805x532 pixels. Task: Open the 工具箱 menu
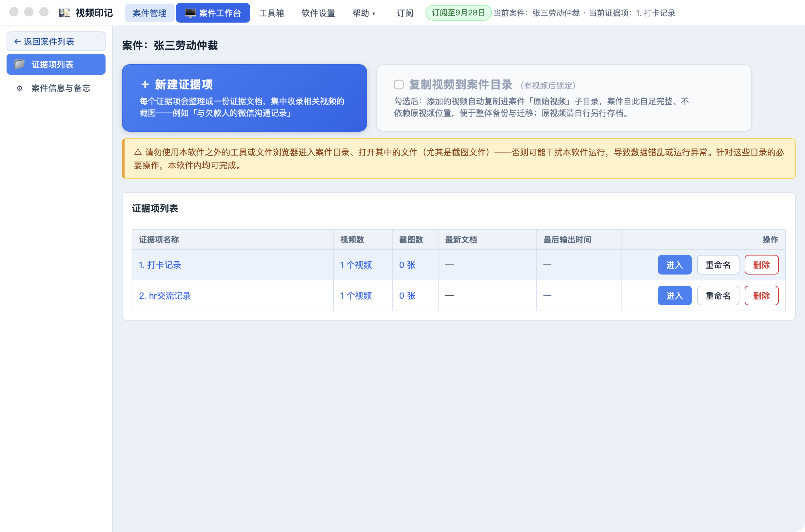click(271, 13)
